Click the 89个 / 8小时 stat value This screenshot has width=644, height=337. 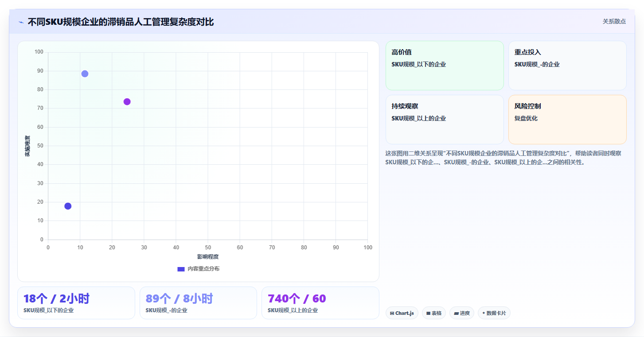click(x=179, y=298)
